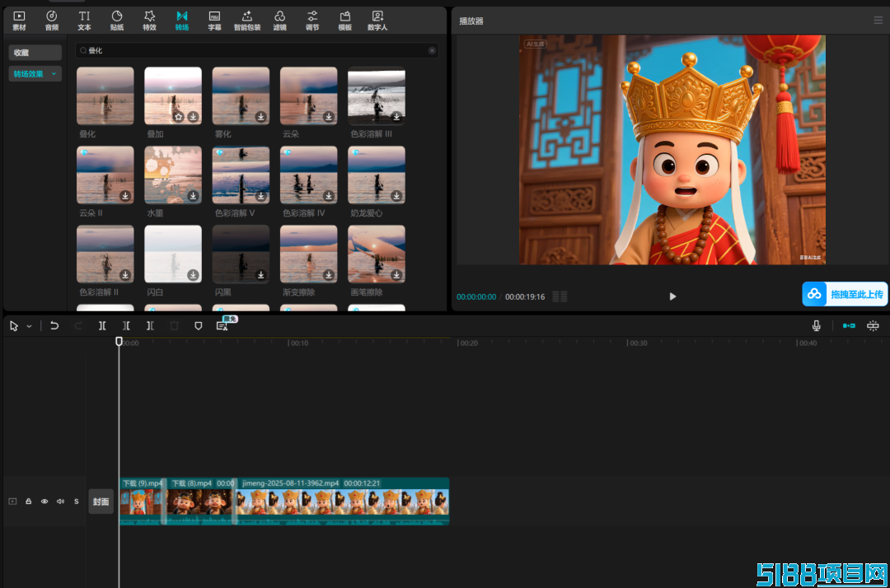The image size is (890, 588).
Task: Trim the clip right of playhead
Action: (150, 325)
